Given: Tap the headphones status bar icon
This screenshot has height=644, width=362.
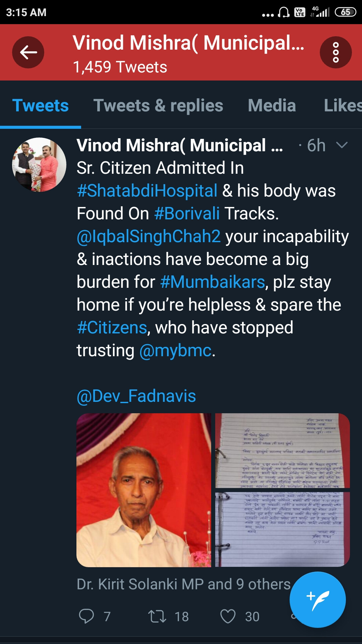Looking at the screenshot, I should [x=284, y=12].
